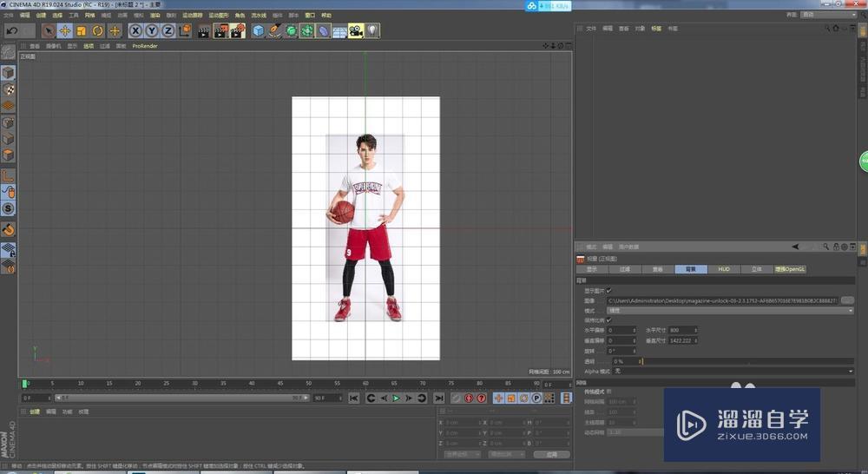Toggle red Autokeying button with question mark
Viewport: 868px width, 474px height.
point(481,398)
